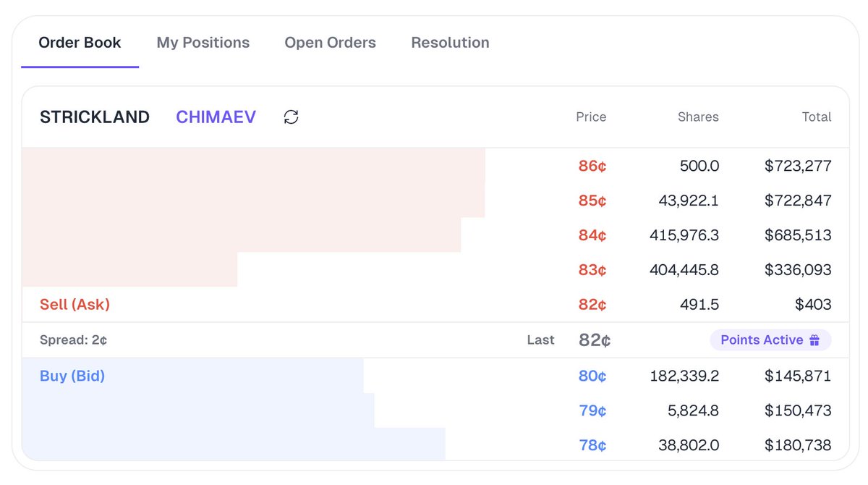The height and width of the screenshot is (485, 868).
Task: Pick the 84¢ ask price level
Action: click(592, 235)
